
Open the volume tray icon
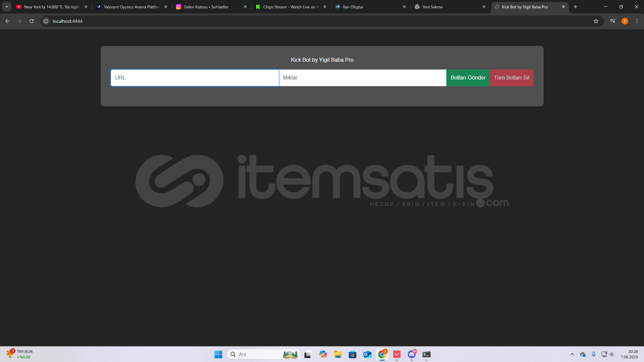[612, 354]
